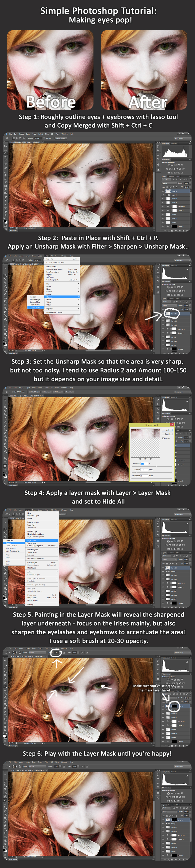Click the Radius field in Unsharp Mask dialog
195x868 pixels.
click(x=144, y=470)
